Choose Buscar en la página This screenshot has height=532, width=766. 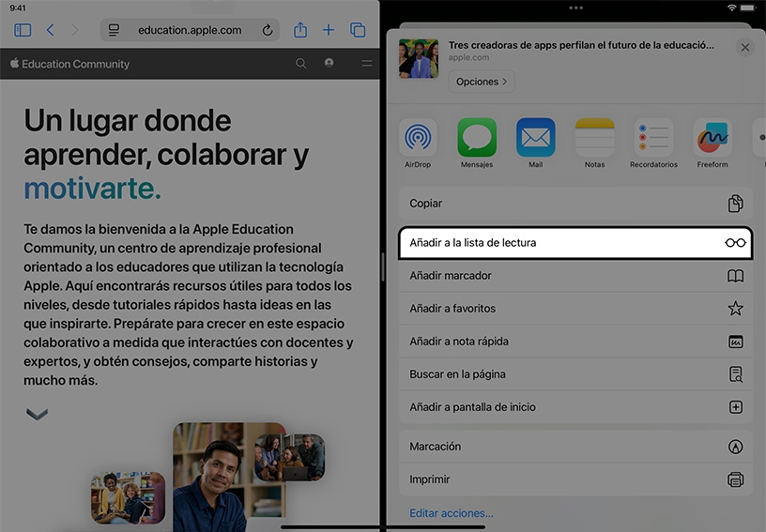(x=575, y=374)
